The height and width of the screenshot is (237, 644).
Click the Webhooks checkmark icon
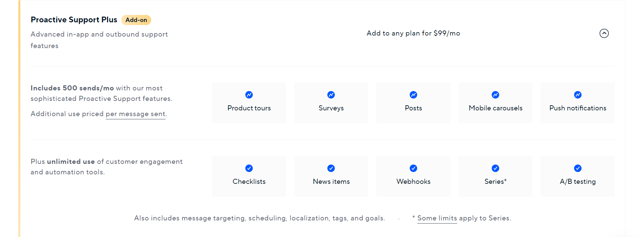(413, 168)
